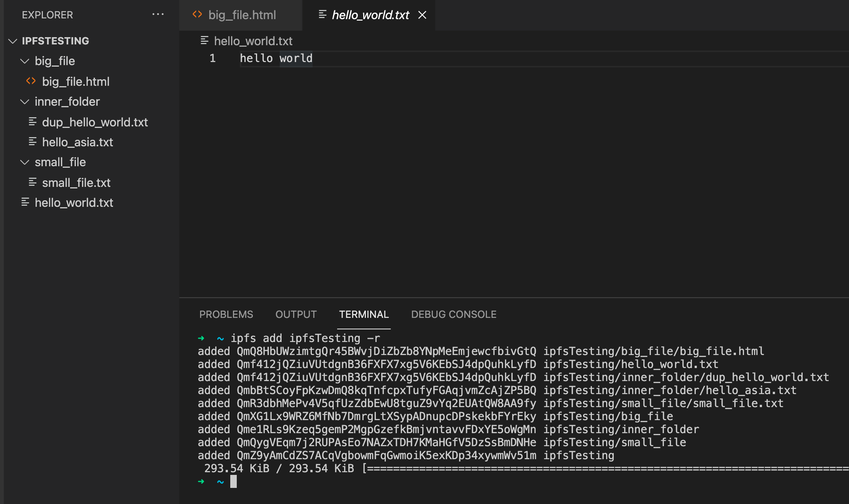This screenshot has width=849, height=504.
Task: Click file icon beside small_file.txt
Action: pos(33,182)
